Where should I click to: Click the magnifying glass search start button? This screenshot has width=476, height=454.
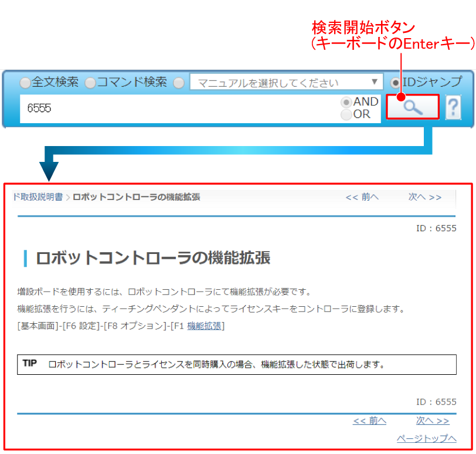pyautogui.click(x=413, y=107)
